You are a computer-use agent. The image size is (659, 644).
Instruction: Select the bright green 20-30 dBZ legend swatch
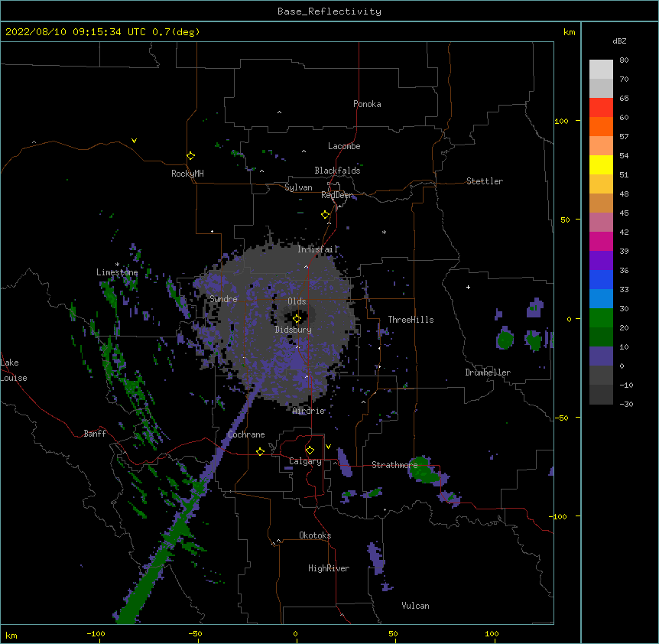pyautogui.click(x=601, y=318)
